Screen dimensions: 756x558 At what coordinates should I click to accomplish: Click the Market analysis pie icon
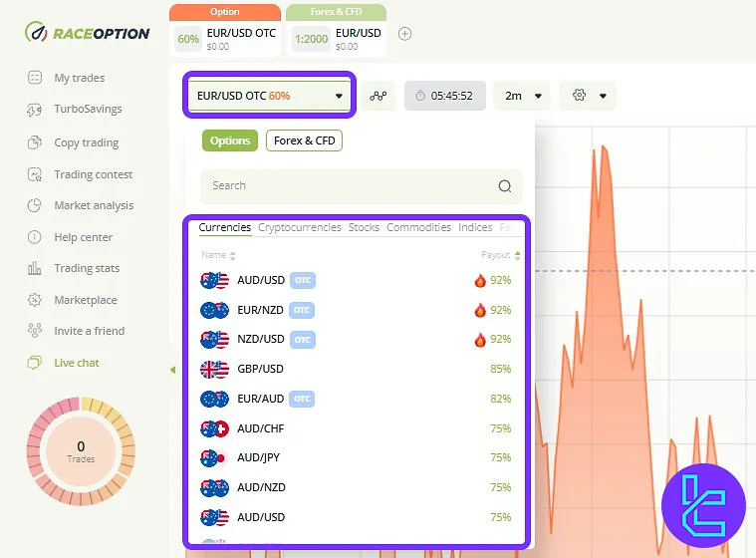(x=34, y=205)
